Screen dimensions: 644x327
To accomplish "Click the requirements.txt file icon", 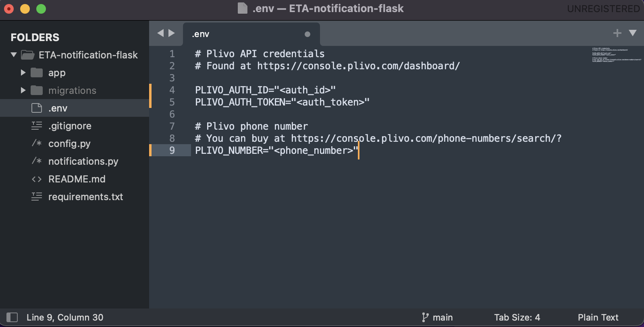I will pos(37,197).
